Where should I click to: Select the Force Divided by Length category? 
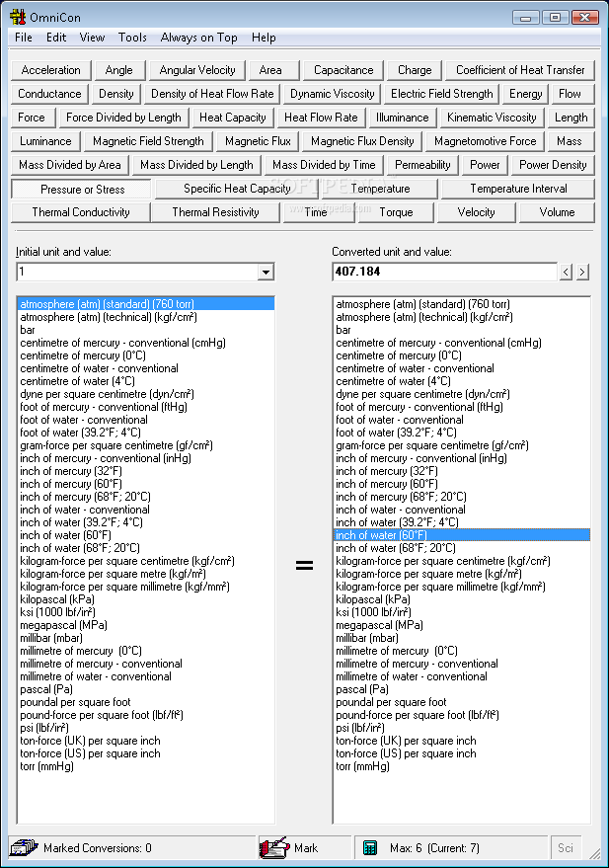click(x=123, y=118)
